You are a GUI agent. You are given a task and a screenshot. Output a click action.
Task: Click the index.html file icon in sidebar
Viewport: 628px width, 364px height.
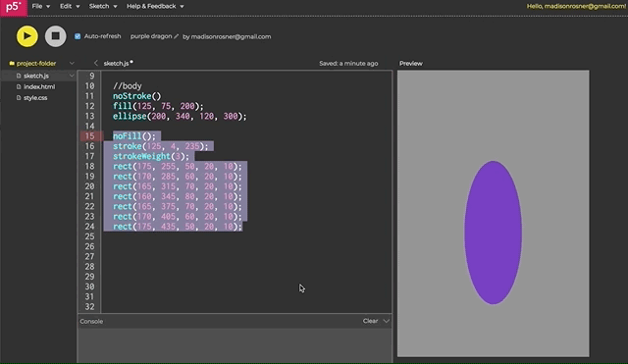(19, 86)
